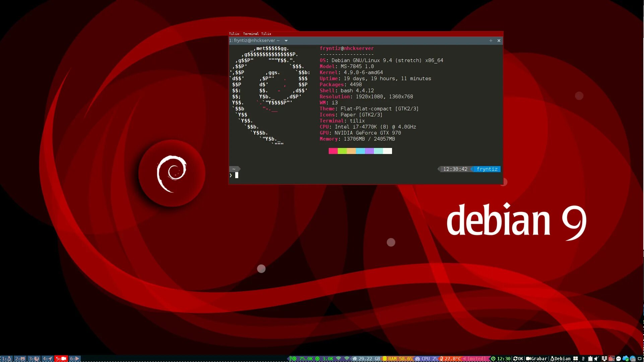Click the updates OK sync indicator
The height and width of the screenshot is (362, 644).
[x=518, y=359]
